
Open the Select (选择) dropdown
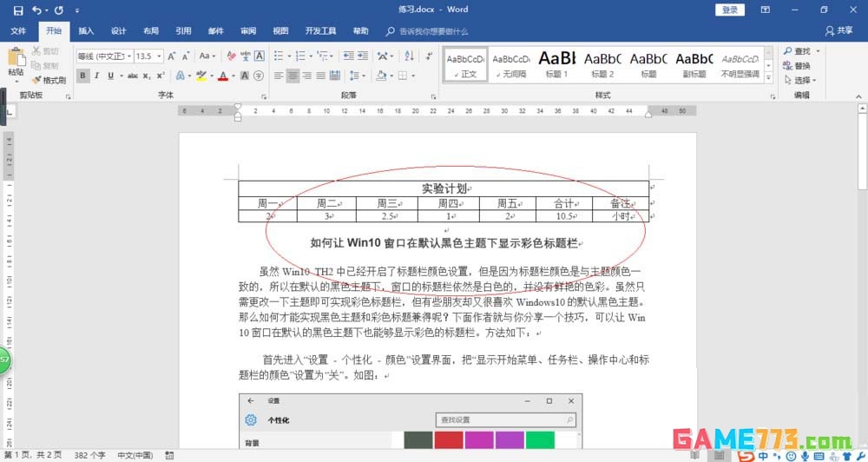click(x=800, y=80)
